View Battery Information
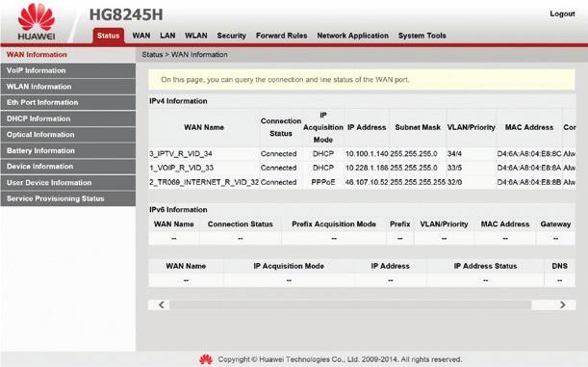Image resolution: width=588 pixels, height=367 pixels. coord(68,150)
